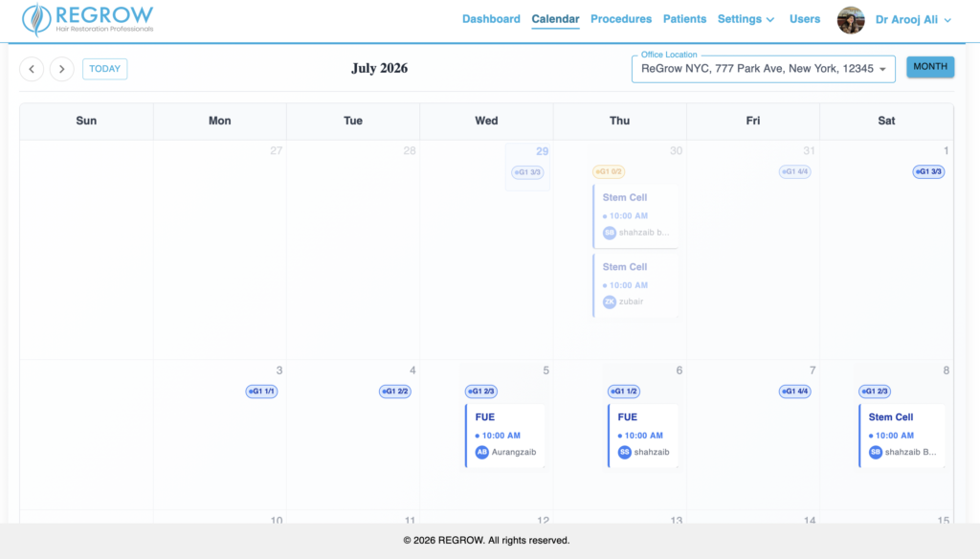980x559 pixels.
Task: Click the Mon column header
Action: point(219,121)
